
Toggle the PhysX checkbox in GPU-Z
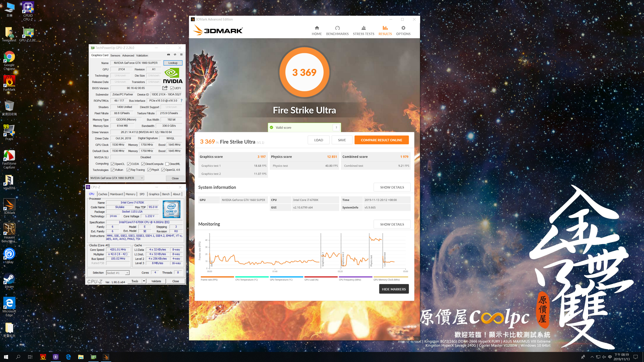149,170
